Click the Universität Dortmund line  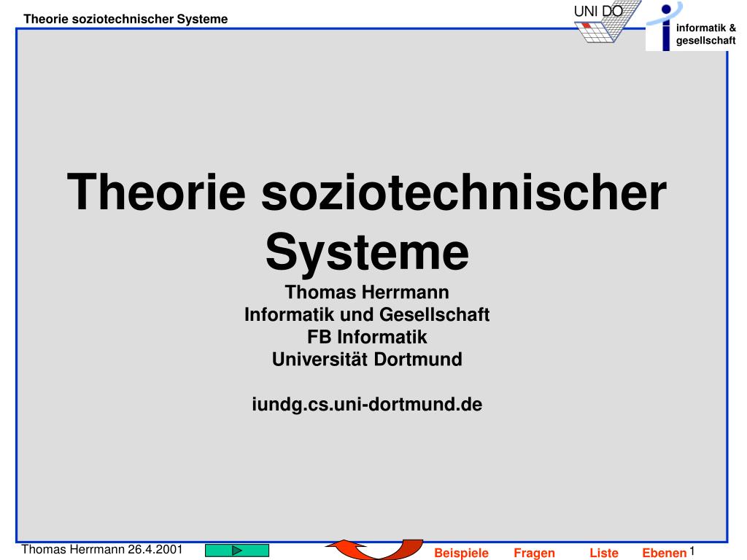point(367,359)
